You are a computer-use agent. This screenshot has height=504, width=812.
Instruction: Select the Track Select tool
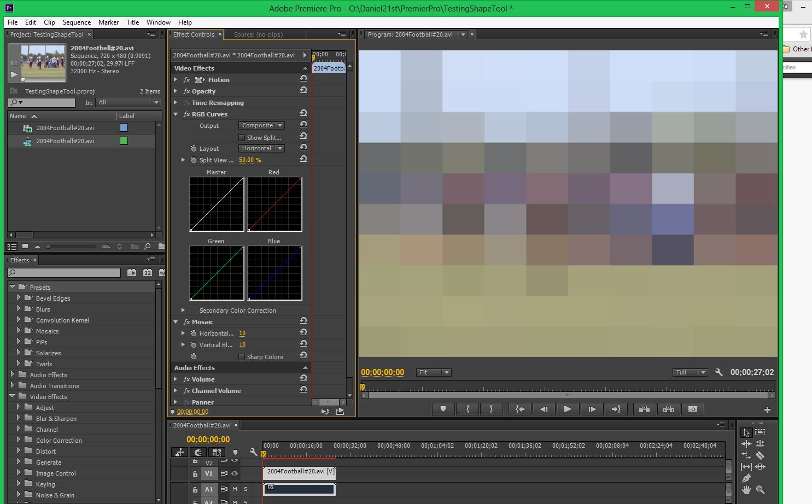(760, 432)
